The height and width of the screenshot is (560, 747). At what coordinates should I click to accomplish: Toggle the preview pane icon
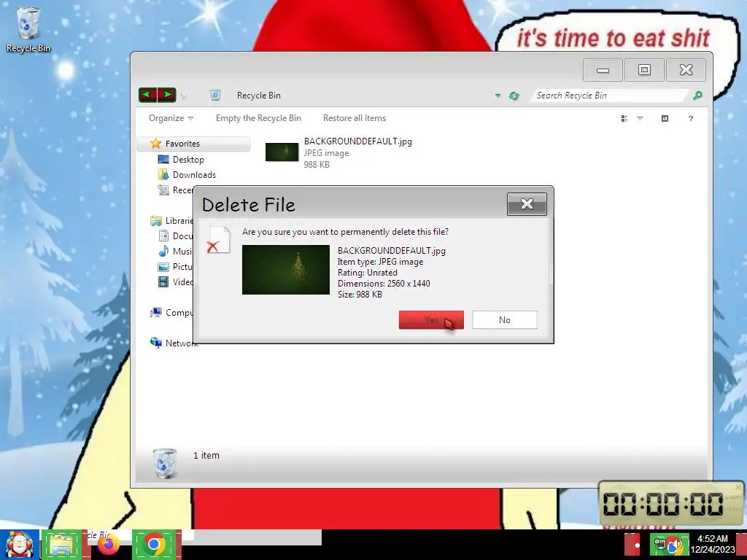[x=665, y=119]
